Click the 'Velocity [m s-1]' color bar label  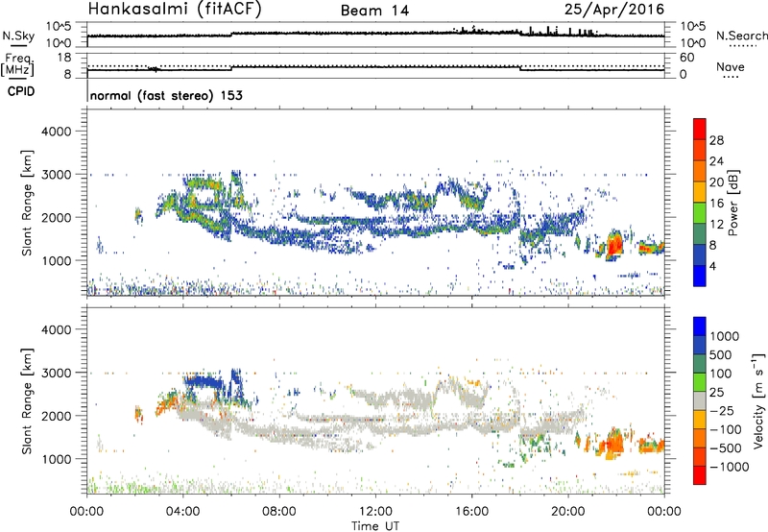pyautogui.click(x=758, y=401)
